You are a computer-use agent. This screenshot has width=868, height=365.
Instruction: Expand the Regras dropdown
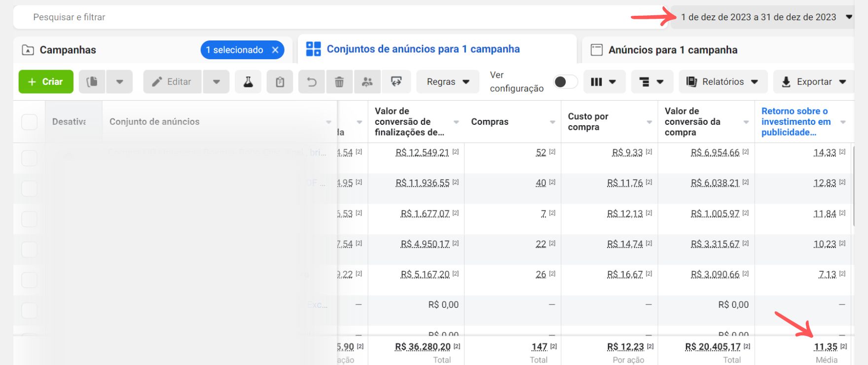[x=447, y=82]
